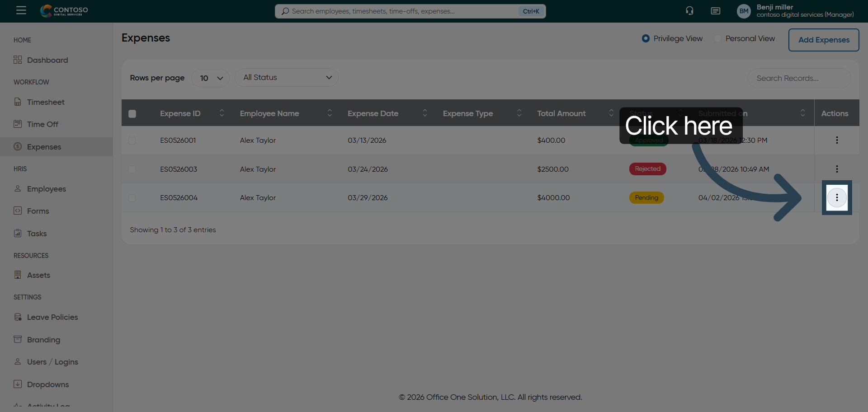Open the All Status filter dropdown
Image resolution: width=868 pixels, height=412 pixels.
[x=287, y=78]
